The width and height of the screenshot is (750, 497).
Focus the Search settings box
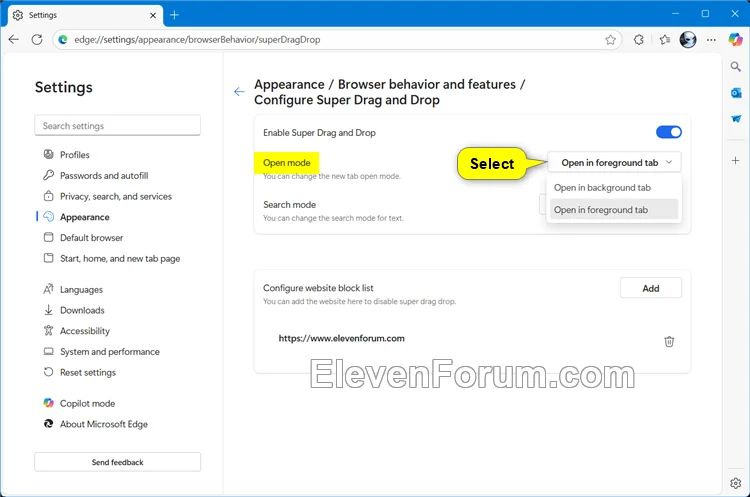click(118, 125)
